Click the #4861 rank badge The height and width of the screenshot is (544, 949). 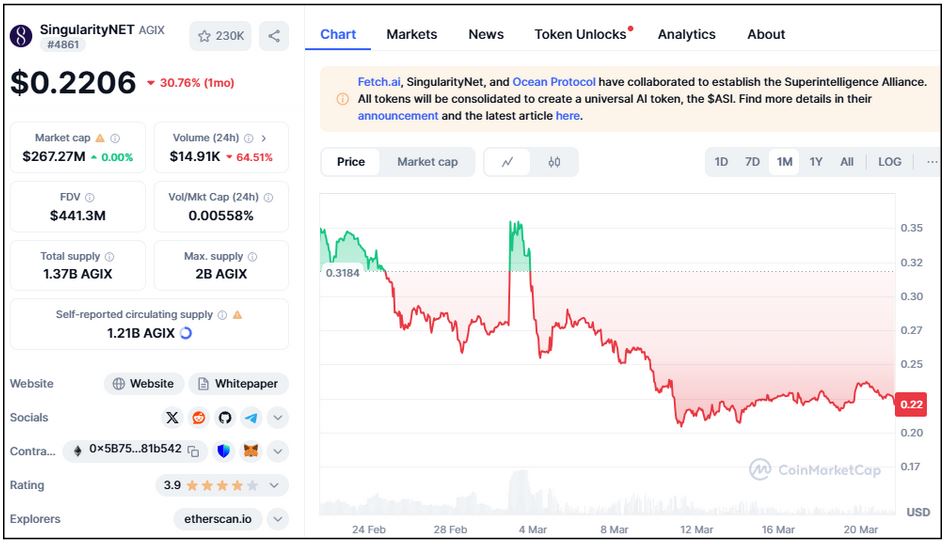[63, 44]
